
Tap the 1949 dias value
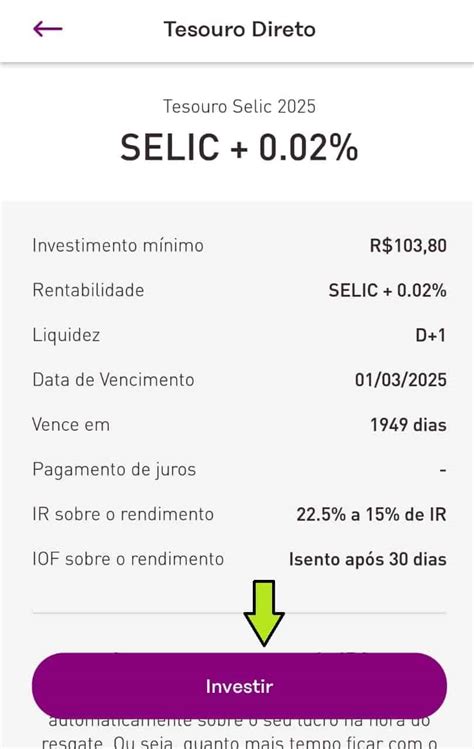409,425
